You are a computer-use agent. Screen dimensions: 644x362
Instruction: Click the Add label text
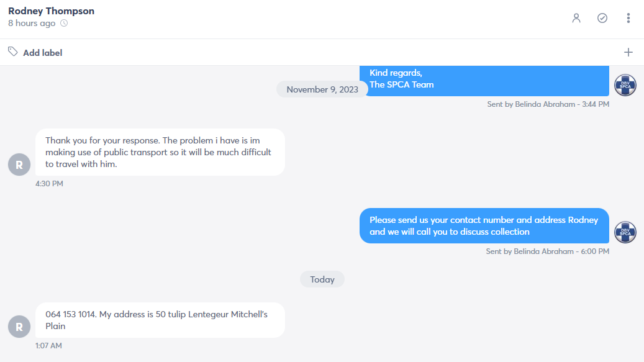point(43,53)
